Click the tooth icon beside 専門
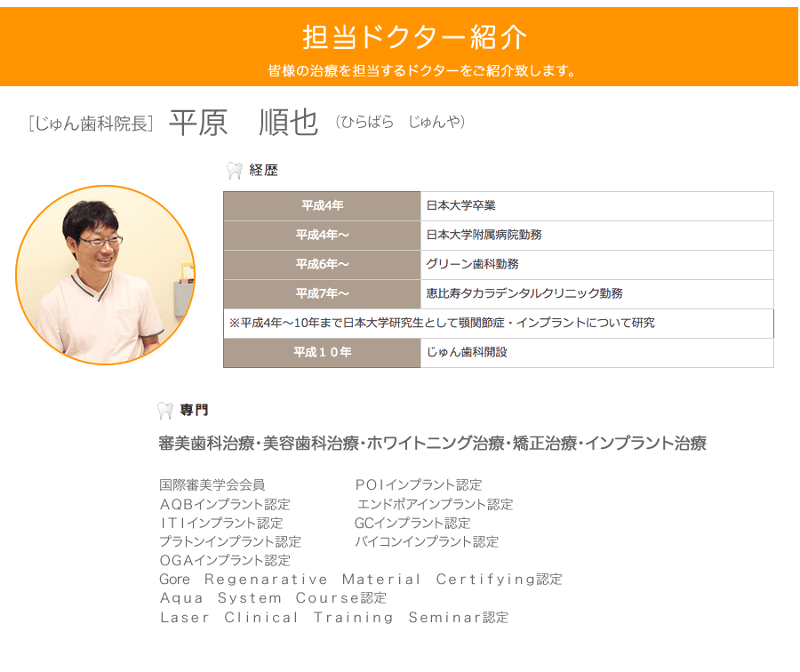 165,411
